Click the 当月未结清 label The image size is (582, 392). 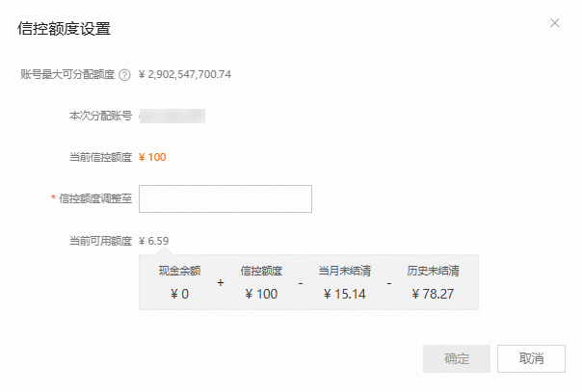click(345, 271)
